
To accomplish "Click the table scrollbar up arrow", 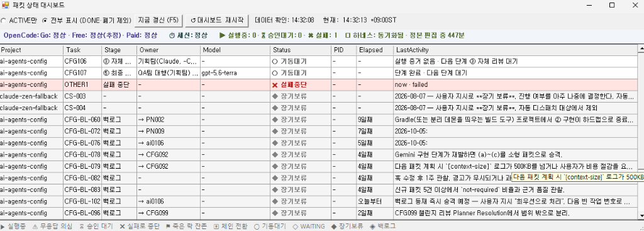I will pos(641,49).
